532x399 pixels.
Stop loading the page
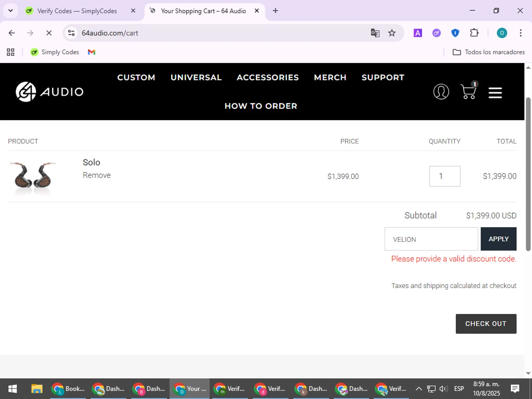(49, 33)
